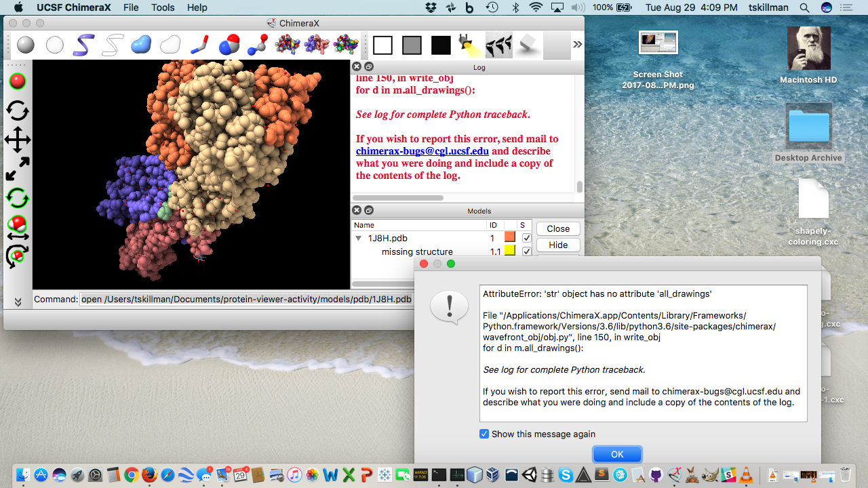Click the gray sphere atom style icon
This screenshot has width=868, height=488.
pyautogui.click(x=26, y=45)
